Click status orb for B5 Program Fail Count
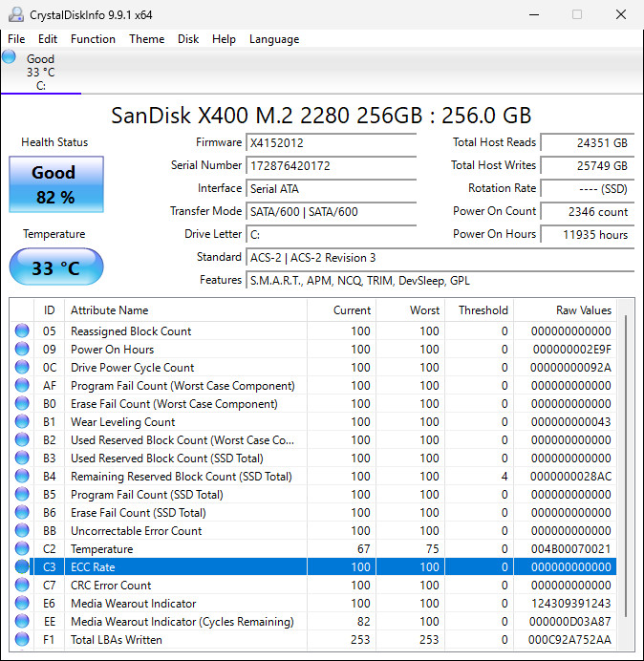This screenshot has width=644, height=661. point(22,494)
